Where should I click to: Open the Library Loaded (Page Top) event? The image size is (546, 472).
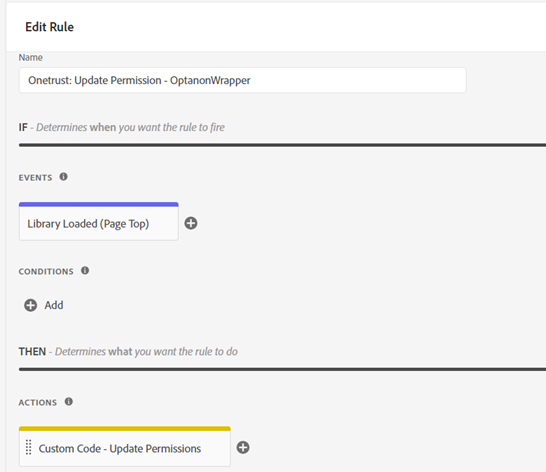tap(99, 224)
